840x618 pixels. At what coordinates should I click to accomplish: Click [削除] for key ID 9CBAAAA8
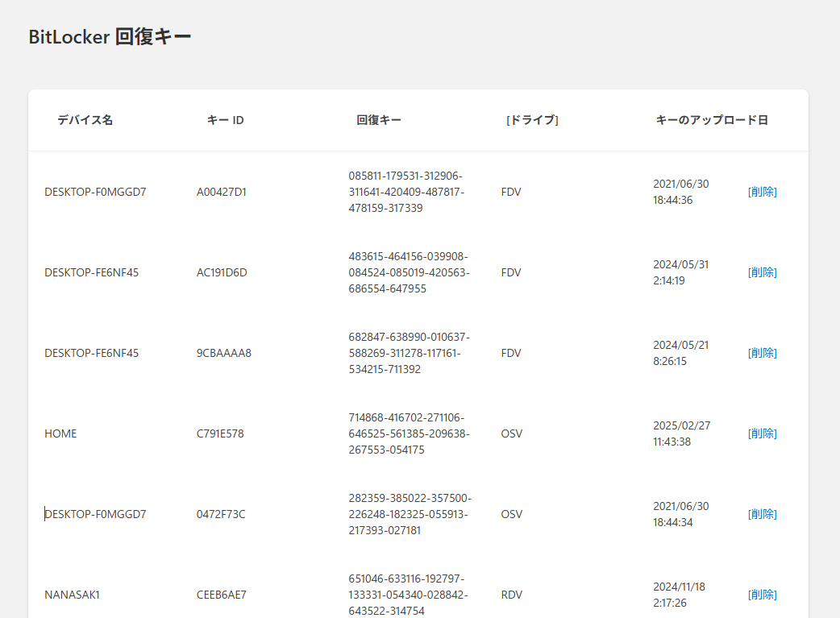762,352
